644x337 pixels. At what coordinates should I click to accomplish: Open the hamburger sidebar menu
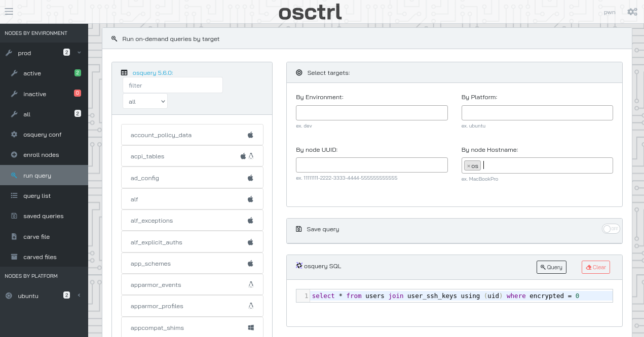pyautogui.click(x=9, y=11)
